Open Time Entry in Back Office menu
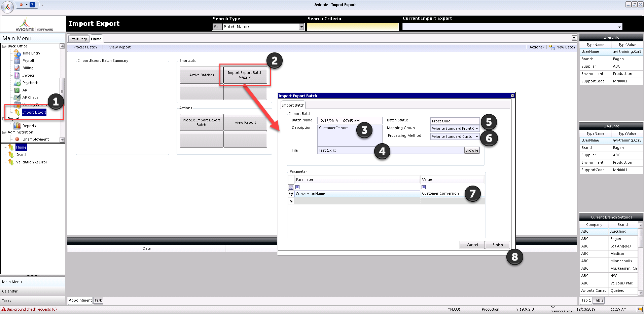 (x=31, y=53)
